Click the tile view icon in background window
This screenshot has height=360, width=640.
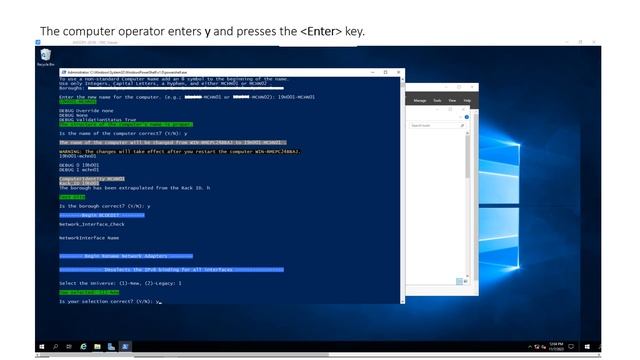(x=459, y=281)
